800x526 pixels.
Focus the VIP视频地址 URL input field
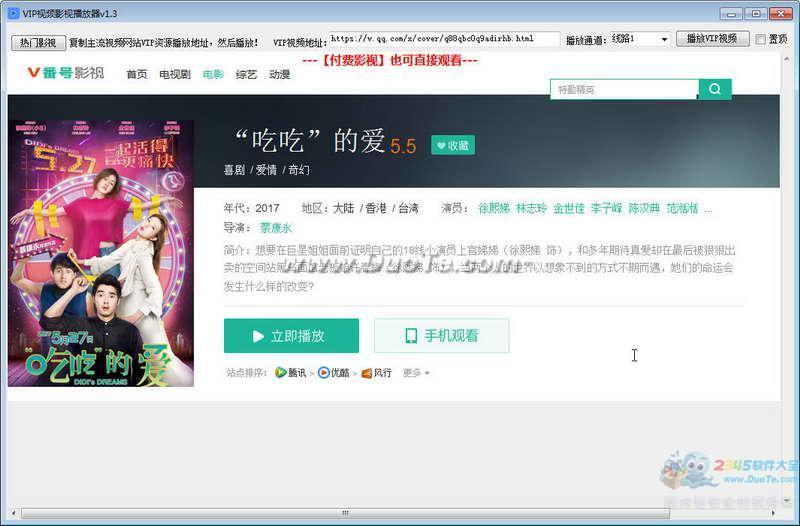tap(444, 39)
